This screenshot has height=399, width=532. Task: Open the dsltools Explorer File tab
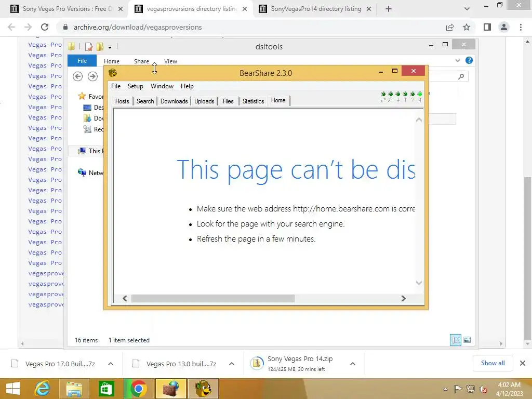(82, 61)
